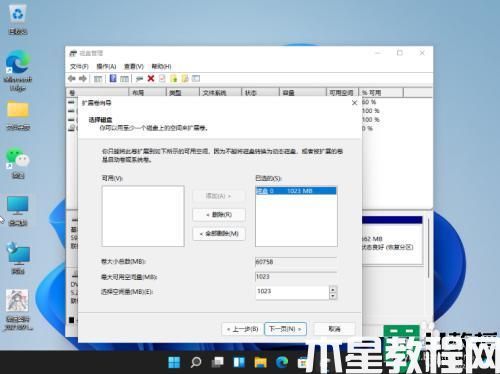
Task: Sort by the 文件系统 column header
Action: pyautogui.click(x=220, y=92)
